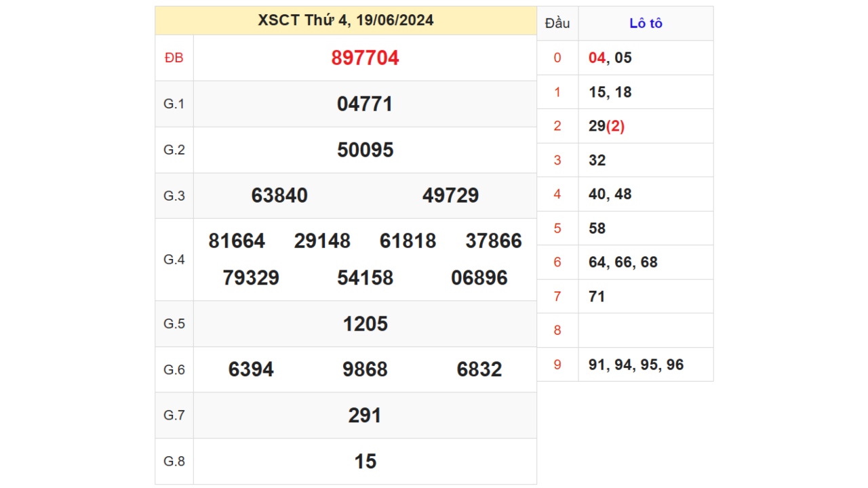This screenshot has height=488, width=868.
Task: Select the G.8 number 15
Action: click(x=365, y=461)
